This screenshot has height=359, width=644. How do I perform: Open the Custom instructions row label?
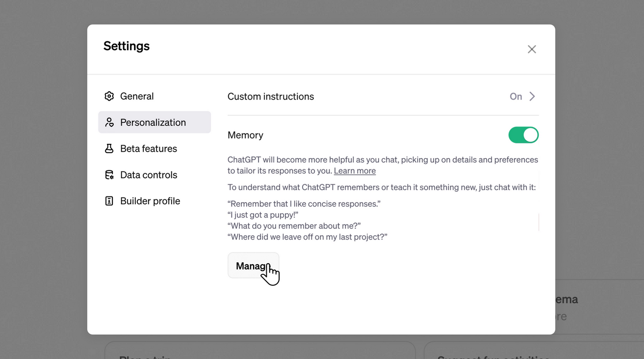(x=271, y=97)
